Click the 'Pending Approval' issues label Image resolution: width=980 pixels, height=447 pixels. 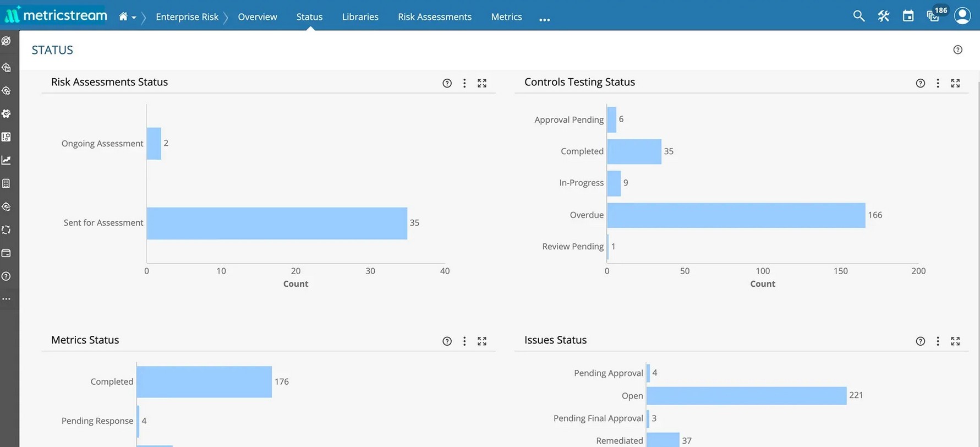pyautogui.click(x=609, y=373)
